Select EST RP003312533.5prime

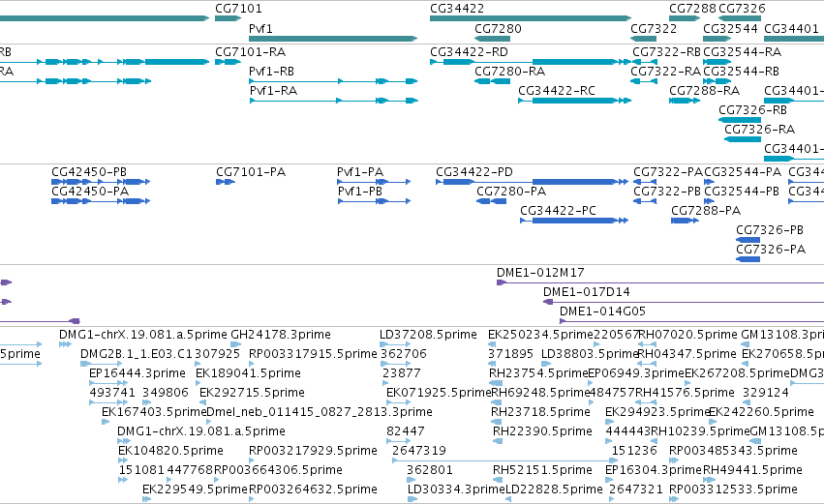[733, 490]
